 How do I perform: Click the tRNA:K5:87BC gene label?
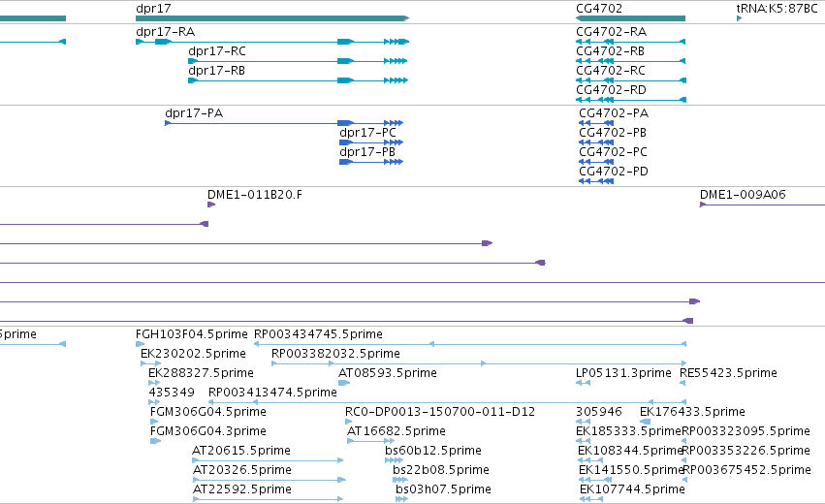(777, 9)
